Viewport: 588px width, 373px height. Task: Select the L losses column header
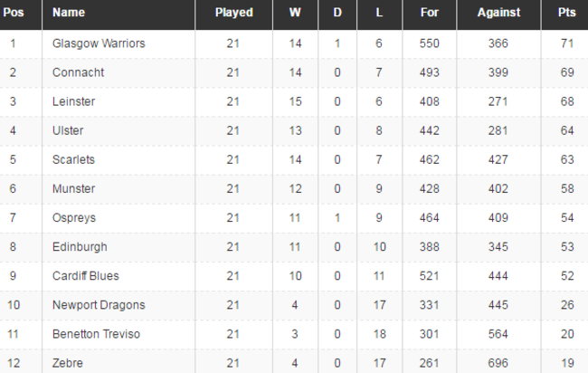378,13
